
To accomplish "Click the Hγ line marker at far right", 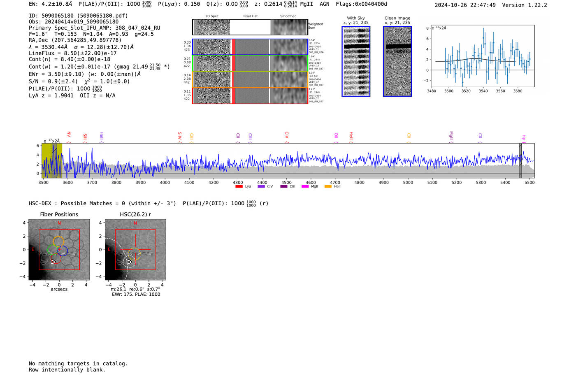I will [524, 138].
